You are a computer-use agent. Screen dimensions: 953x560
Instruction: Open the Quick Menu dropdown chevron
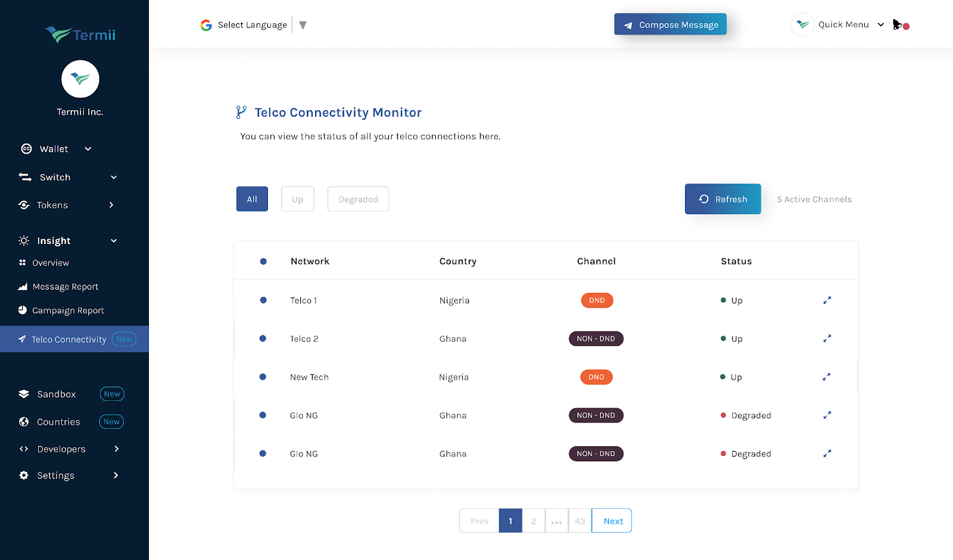tap(881, 24)
